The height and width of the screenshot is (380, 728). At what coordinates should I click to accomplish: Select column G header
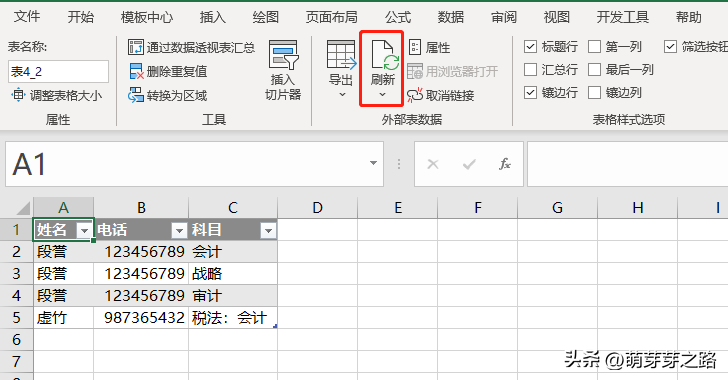coord(558,208)
